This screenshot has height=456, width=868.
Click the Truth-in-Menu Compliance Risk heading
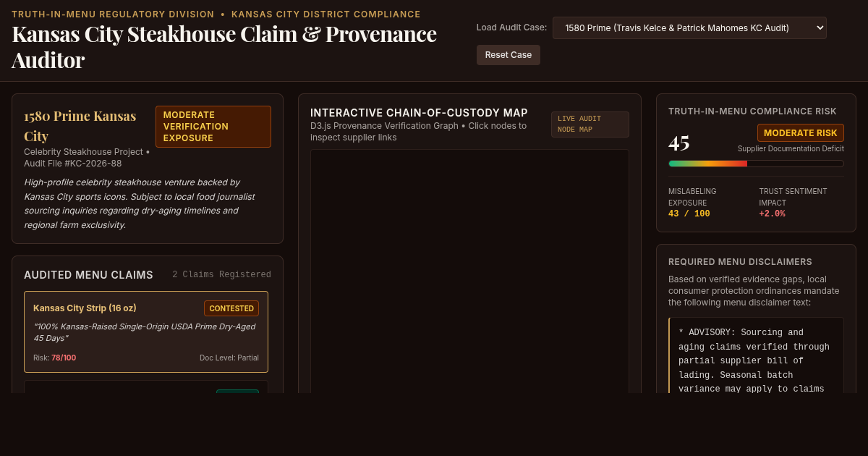752,111
